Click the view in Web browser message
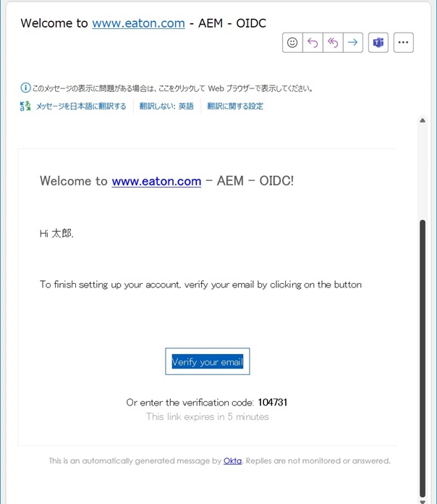437x504 pixels. (x=173, y=88)
